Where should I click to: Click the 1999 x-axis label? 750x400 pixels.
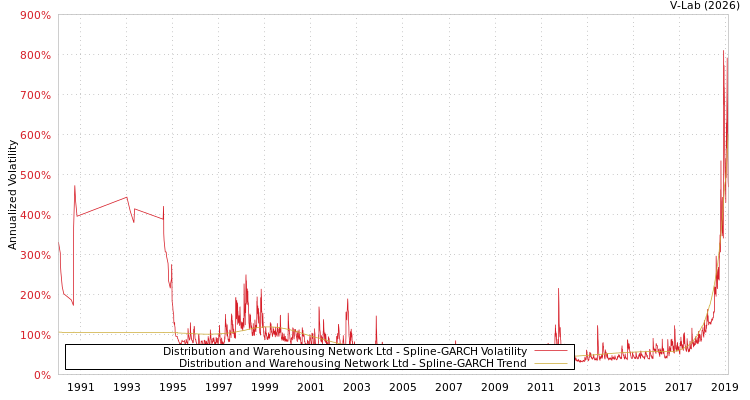265,387
